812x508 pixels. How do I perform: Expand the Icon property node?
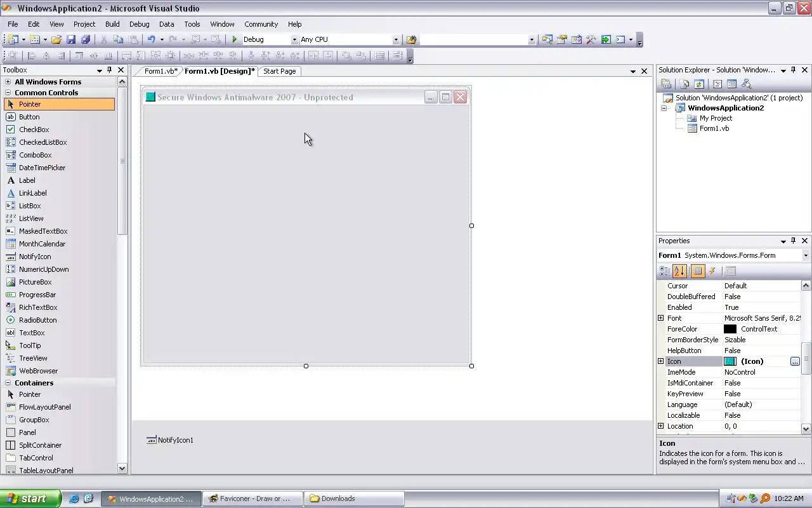pyautogui.click(x=661, y=361)
